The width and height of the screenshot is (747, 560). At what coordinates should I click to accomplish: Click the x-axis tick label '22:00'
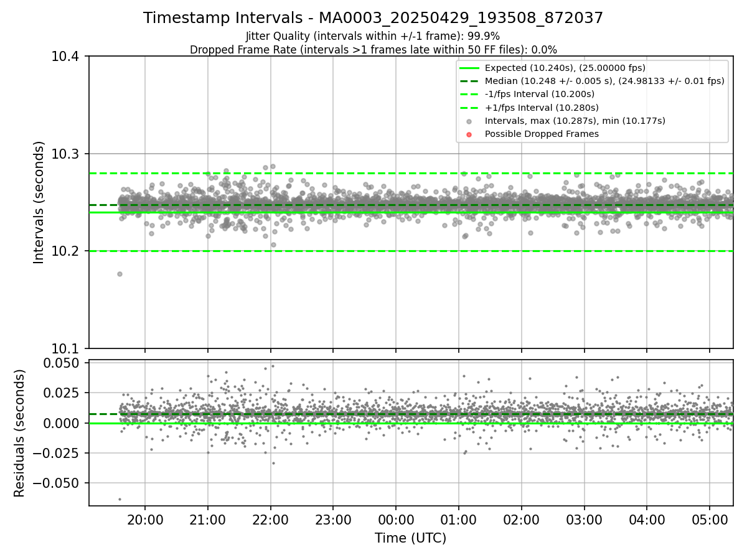click(x=270, y=519)
